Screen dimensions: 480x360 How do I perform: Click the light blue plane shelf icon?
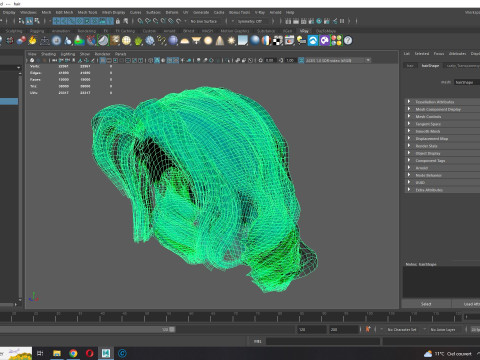click(243, 41)
